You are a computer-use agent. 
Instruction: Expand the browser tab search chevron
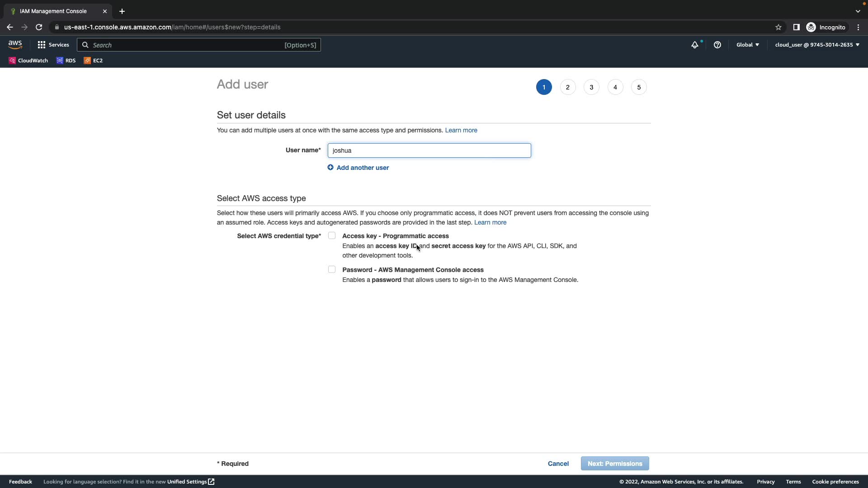[x=858, y=11]
